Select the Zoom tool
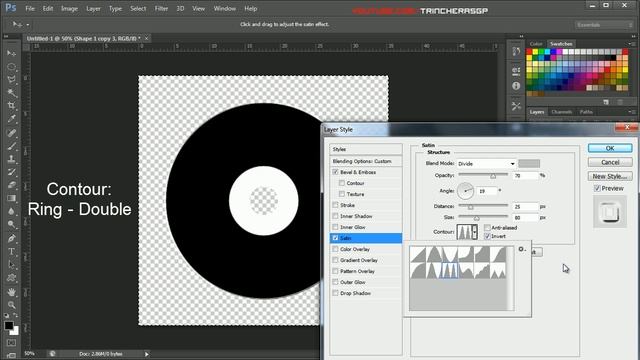The width and height of the screenshot is (640, 360). [11, 305]
